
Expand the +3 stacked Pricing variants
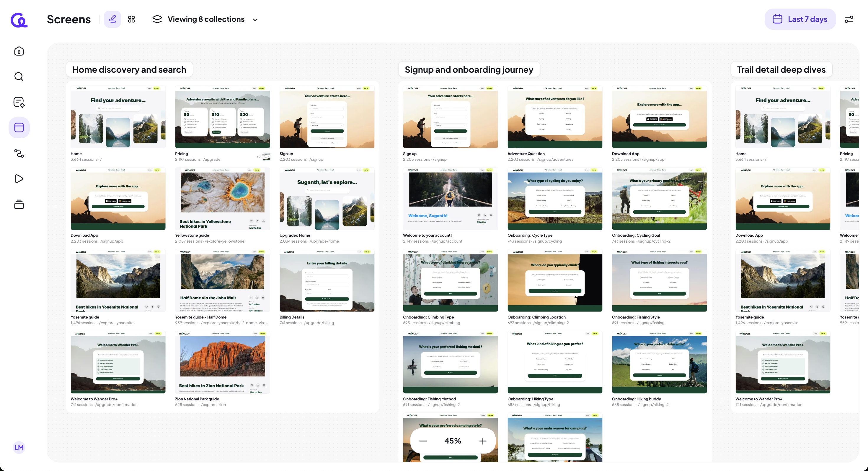(263, 156)
